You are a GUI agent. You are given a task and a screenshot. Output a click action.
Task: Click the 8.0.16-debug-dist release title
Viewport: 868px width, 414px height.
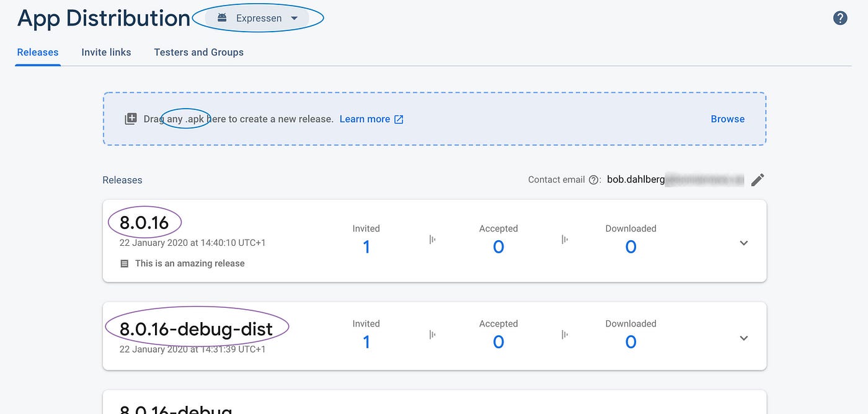(196, 329)
